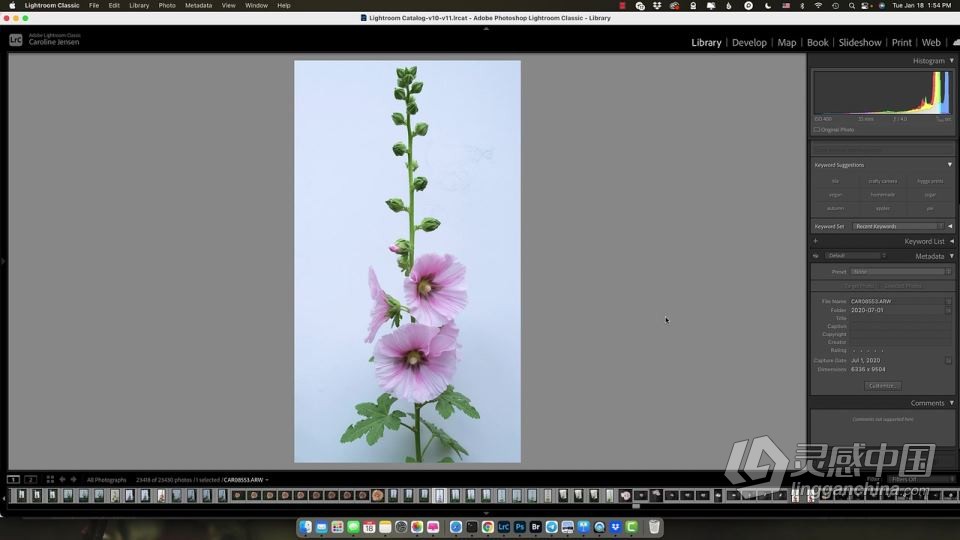The width and height of the screenshot is (960, 540).
Task: Collapse the Histogram panel
Action: point(951,61)
